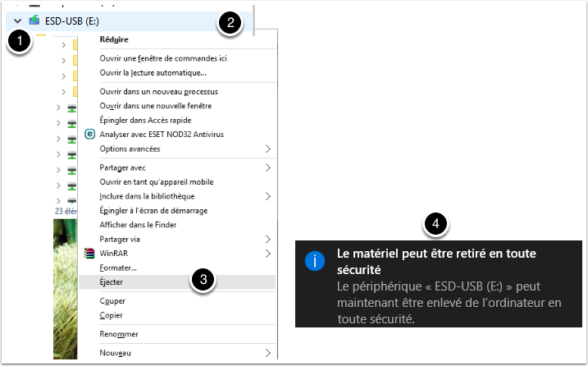This screenshot has height=366, width=588.
Task: Select Renommer menu entry
Action: 118,334
